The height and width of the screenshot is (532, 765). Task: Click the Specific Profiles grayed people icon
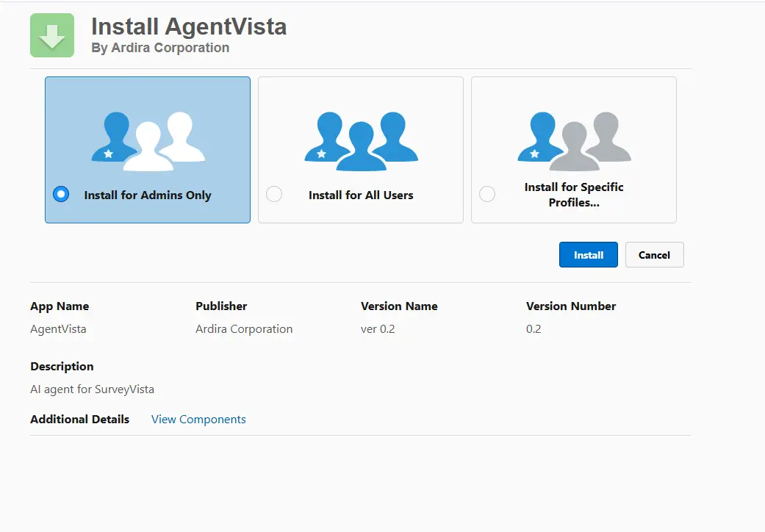574,141
